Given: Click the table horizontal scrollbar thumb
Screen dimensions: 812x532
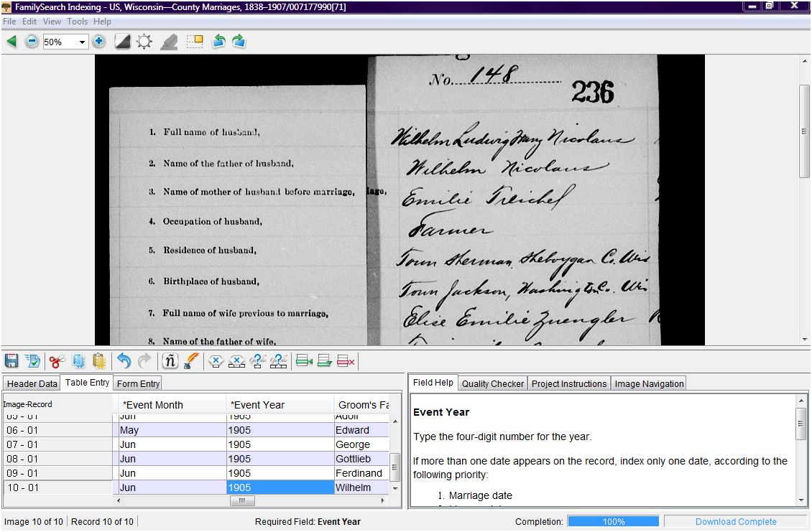Looking at the screenshot, I should click(242, 500).
